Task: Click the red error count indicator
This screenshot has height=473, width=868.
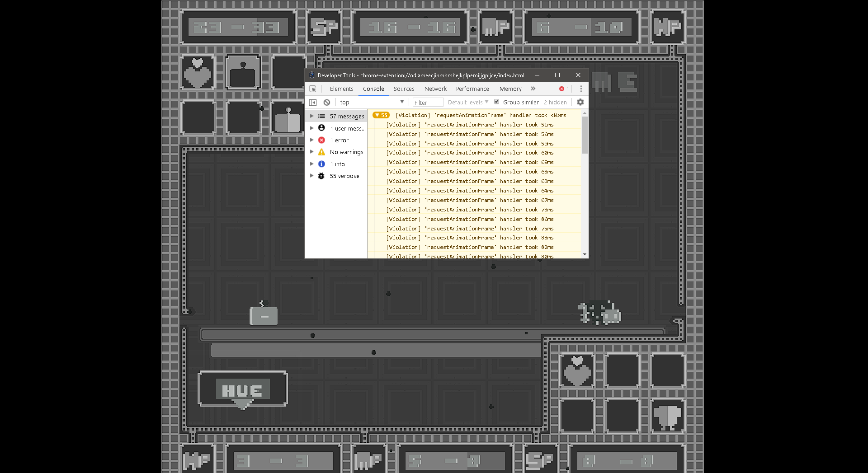Action: [x=564, y=89]
